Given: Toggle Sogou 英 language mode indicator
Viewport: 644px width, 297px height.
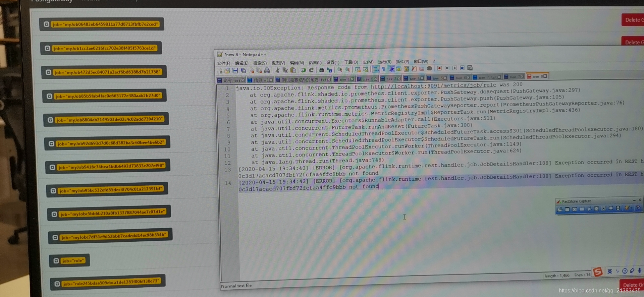Looking at the screenshot, I should click(x=609, y=271).
